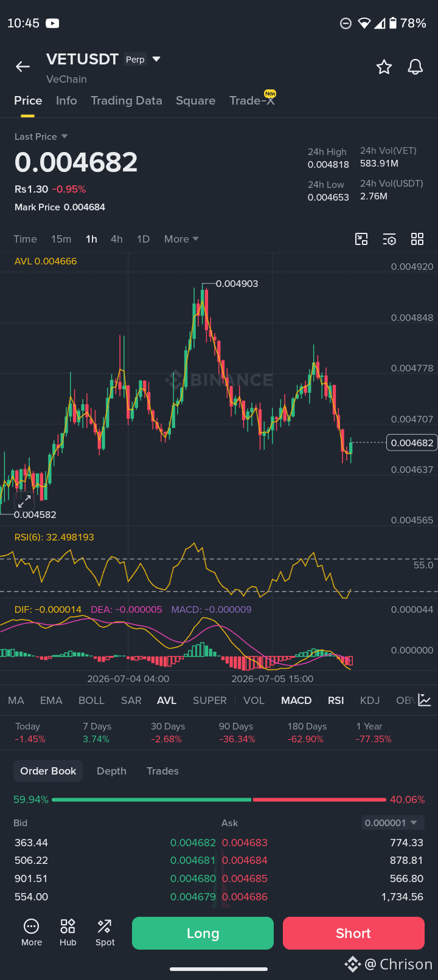Switch to the Price tab
Image resolution: width=438 pixels, height=980 pixels.
point(28,101)
